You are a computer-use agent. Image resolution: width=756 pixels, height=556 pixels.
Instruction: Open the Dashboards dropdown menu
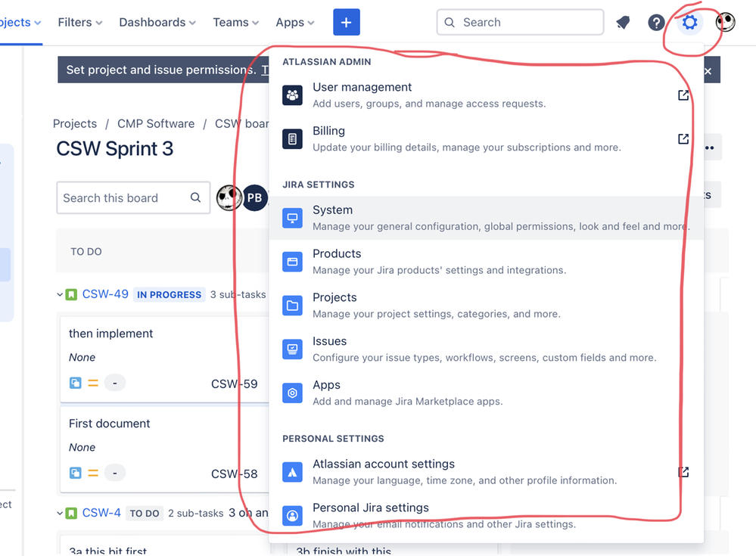(157, 22)
